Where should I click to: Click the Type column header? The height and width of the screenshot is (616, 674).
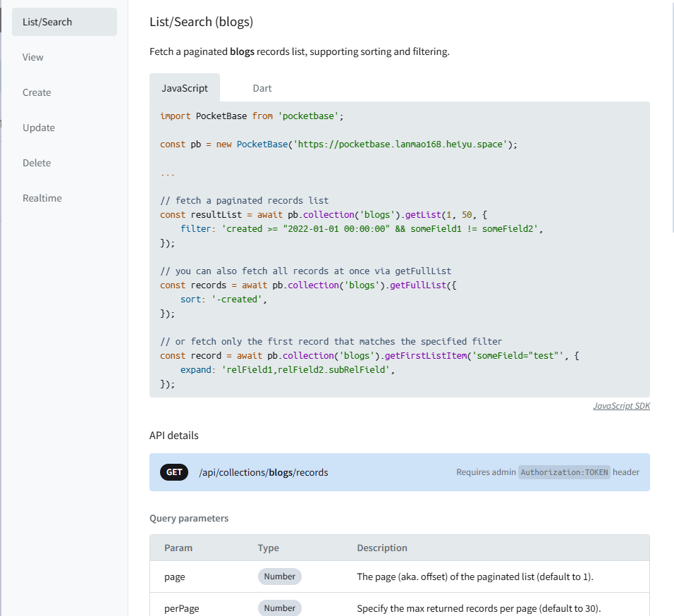268,548
